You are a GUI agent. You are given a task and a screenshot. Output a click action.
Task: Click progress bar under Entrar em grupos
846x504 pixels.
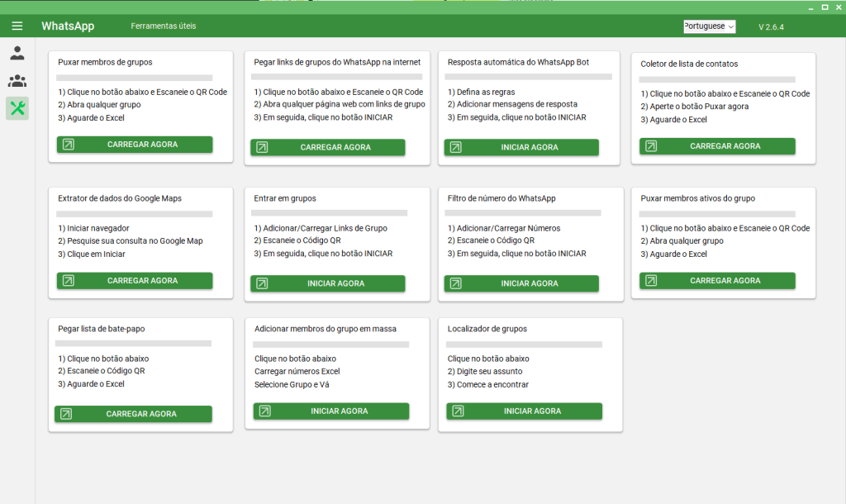pyautogui.click(x=329, y=213)
